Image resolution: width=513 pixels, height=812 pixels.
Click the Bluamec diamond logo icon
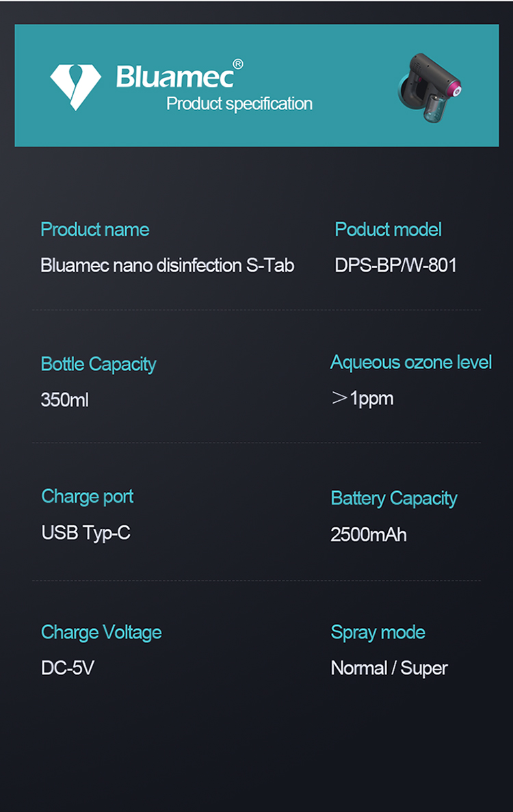(75, 87)
